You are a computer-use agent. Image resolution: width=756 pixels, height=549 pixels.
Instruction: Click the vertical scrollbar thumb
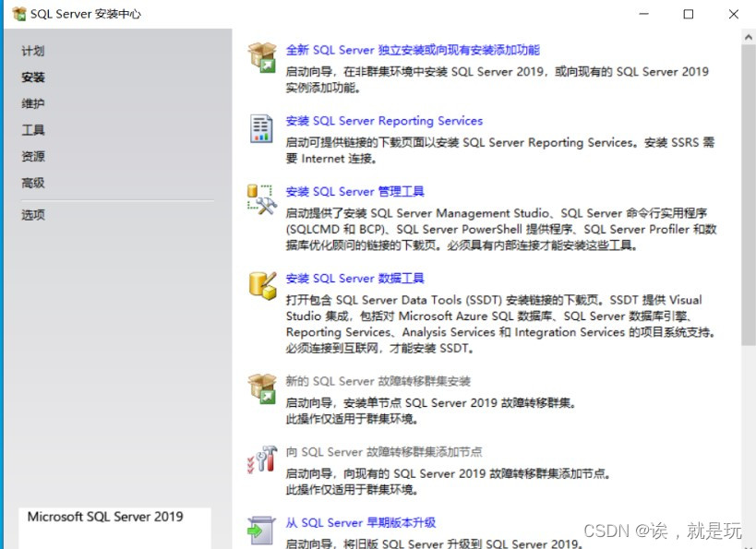pyautogui.click(x=749, y=196)
